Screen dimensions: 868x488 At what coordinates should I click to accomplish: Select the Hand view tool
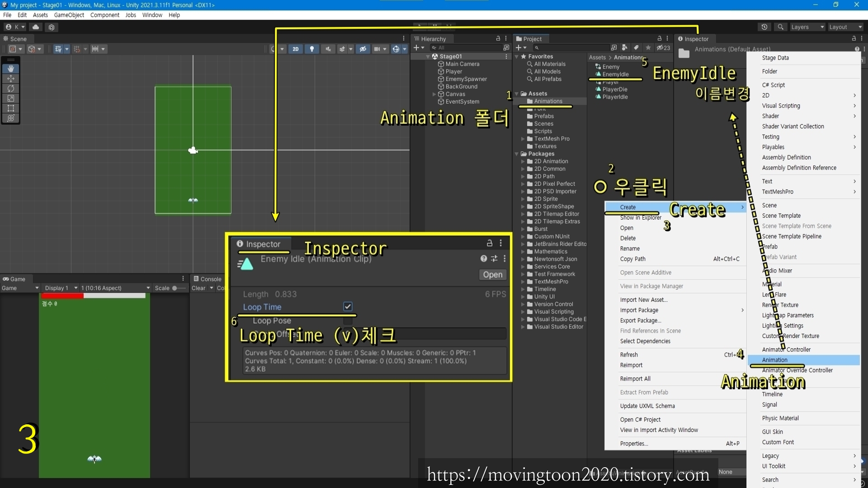[11, 69]
